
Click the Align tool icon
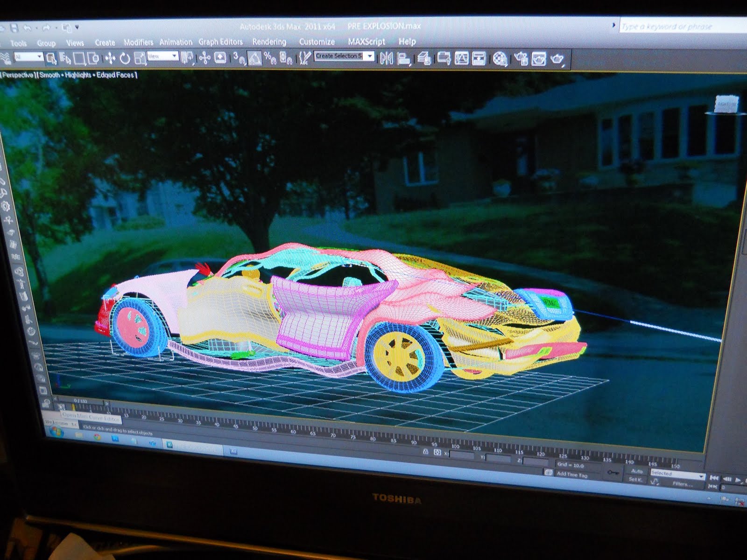click(x=404, y=59)
